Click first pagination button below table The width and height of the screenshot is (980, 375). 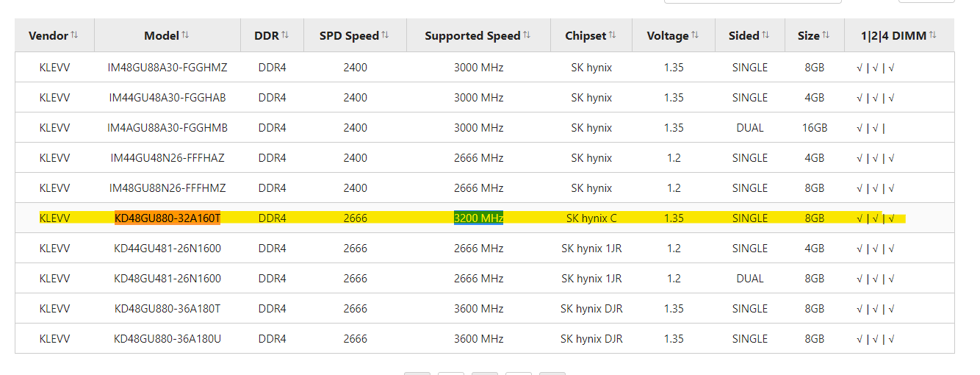tap(417, 373)
